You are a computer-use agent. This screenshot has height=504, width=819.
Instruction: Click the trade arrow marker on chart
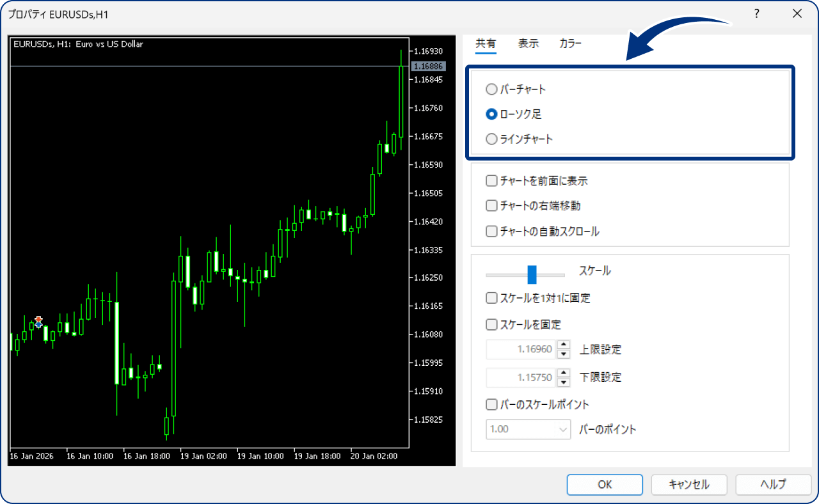pyautogui.click(x=38, y=322)
